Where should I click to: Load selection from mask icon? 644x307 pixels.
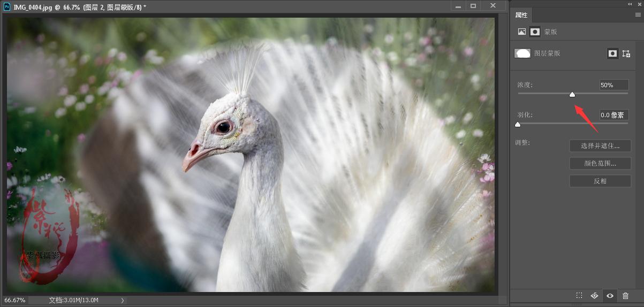[x=579, y=295]
